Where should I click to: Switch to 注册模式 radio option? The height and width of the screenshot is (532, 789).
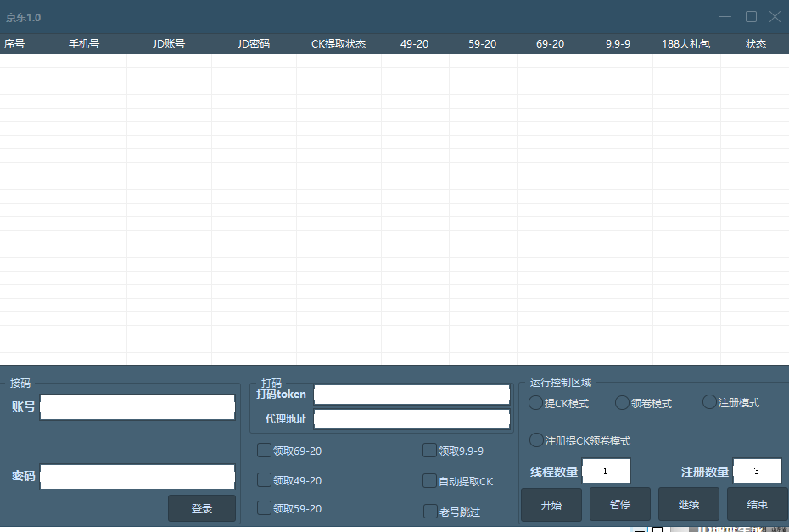709,402
